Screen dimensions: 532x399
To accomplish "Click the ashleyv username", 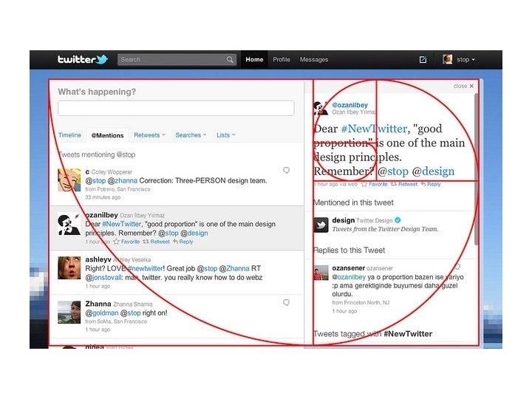I will pos(98,259).
